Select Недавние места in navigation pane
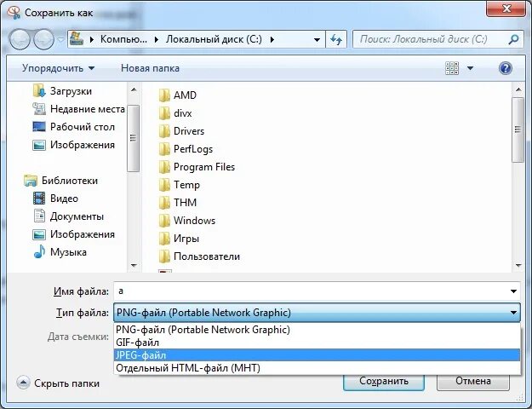The width and height of the screenshot is (532, 409). (x=88, y=109)
